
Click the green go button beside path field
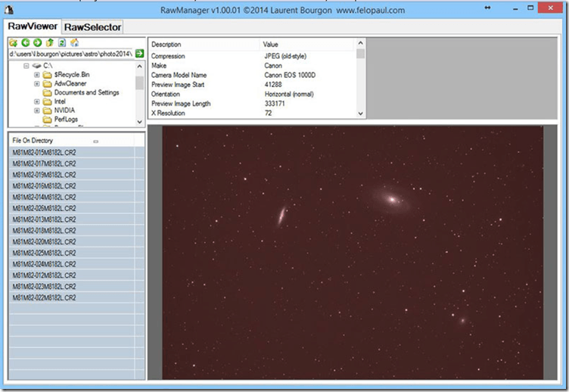pyautogui.click(x=139, y=54)
